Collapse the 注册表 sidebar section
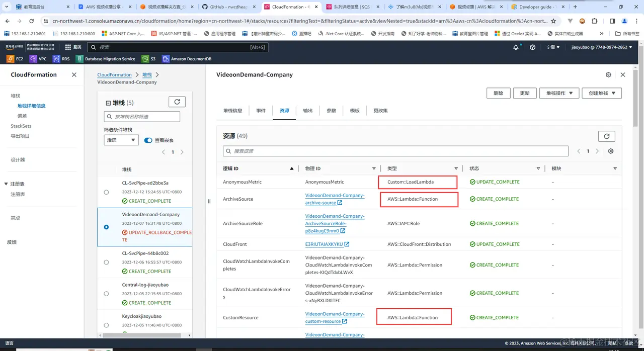This screenshot has width=644, height=351. (6, 184)
